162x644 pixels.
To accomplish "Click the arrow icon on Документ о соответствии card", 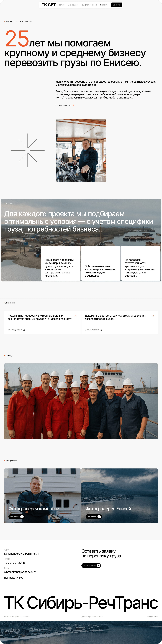I will (153, 316).
